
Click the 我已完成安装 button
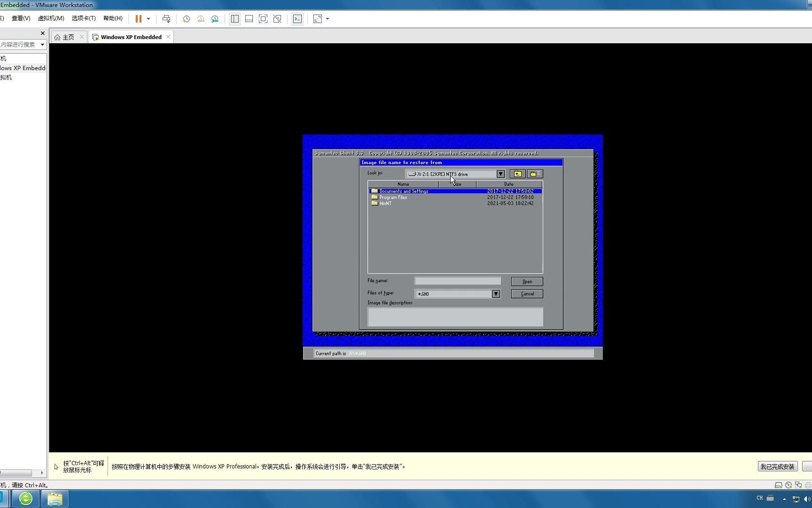pos(777,467)
